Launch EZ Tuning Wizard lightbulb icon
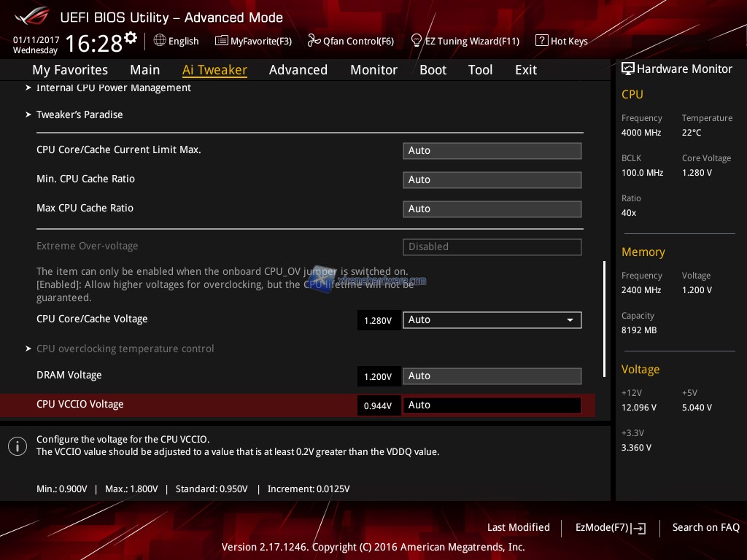747x560 pixels. (417, 41)
